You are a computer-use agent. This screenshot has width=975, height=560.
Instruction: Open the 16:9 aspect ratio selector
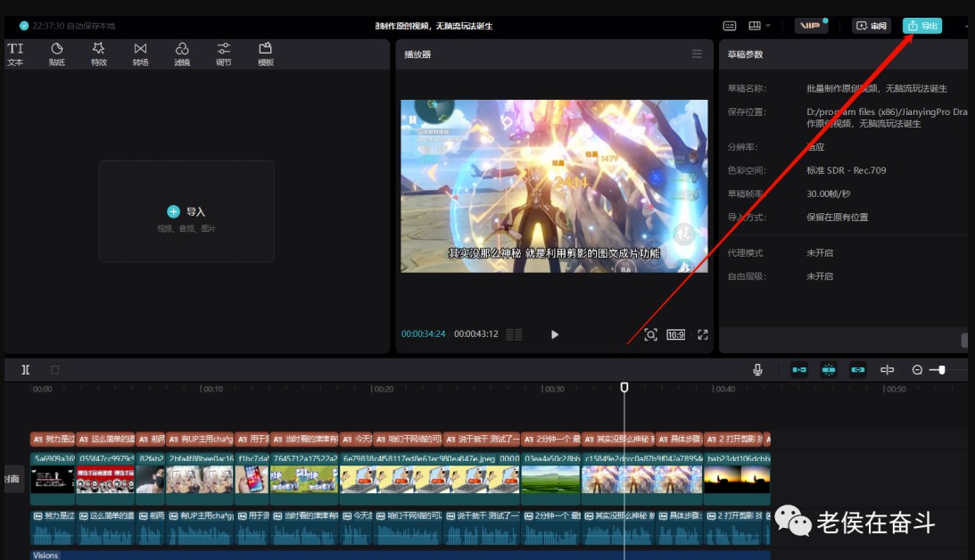(676, 334)
